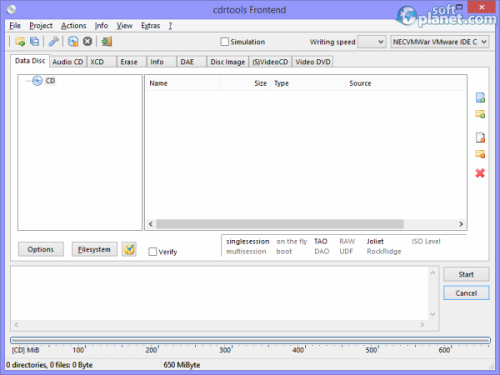Switch to the Disc Image tab
The width and height of the screenshot is (500, 375).
(228, 62)
